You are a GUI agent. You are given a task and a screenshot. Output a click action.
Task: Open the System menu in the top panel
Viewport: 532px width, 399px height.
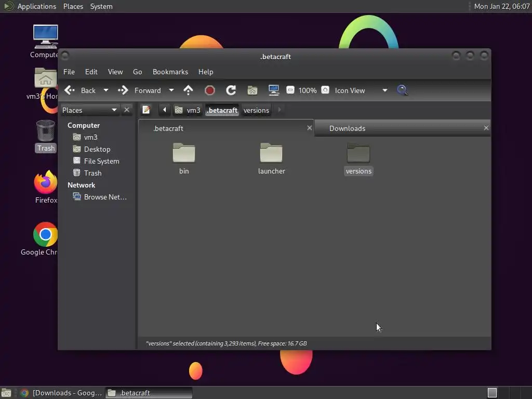point(101,6)
